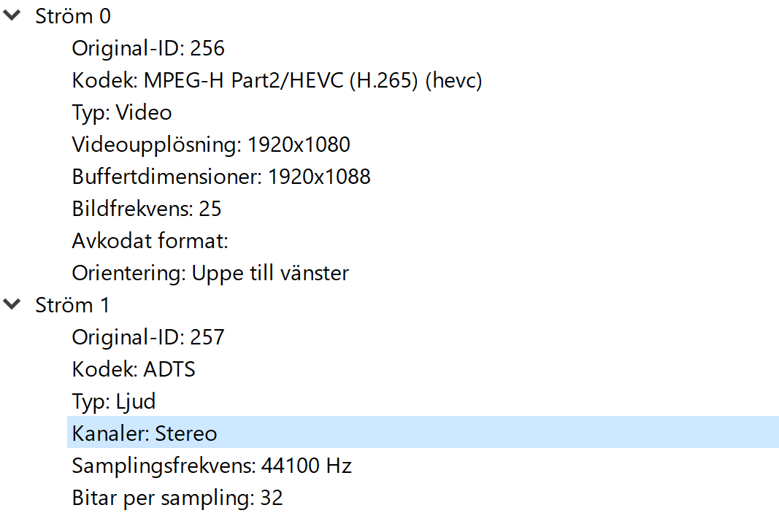
Task: Click the chevron icon beside Ström 1
Action: [x=12, y=304]
